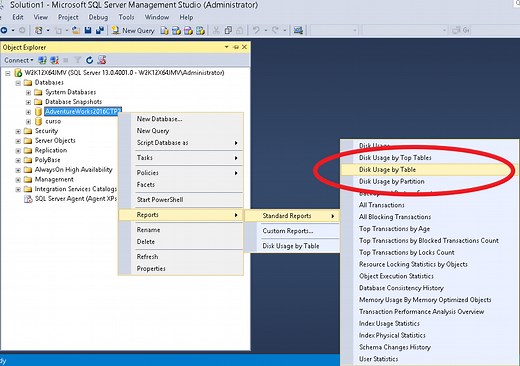The image size is (520, 366).
Task: Click Start PowerShell in context menu
Action: pyautogui.click(x=181, y=200)
